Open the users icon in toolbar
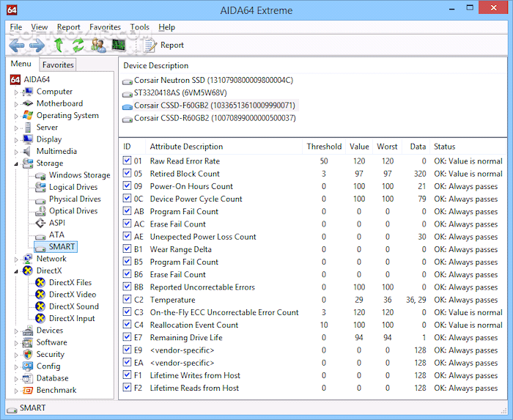This screenshot has width=513, height=420. pyautogui.click(x=98, y=45)
